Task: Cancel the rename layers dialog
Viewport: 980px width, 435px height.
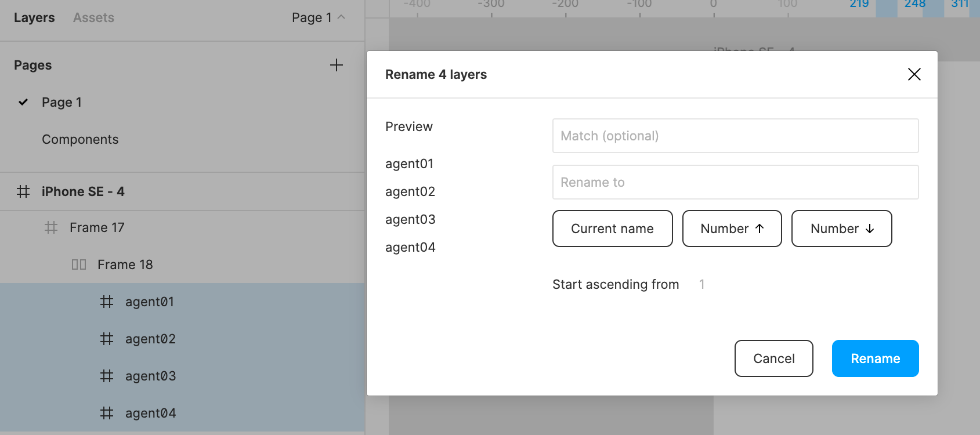Action: [774, 358]
